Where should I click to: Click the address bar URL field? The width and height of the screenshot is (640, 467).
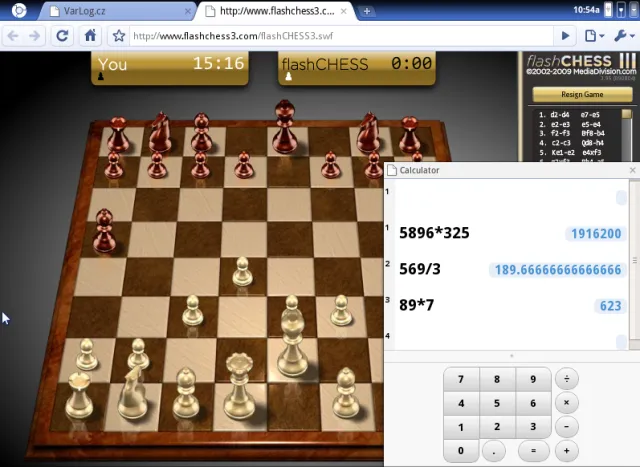pos(342,36)
